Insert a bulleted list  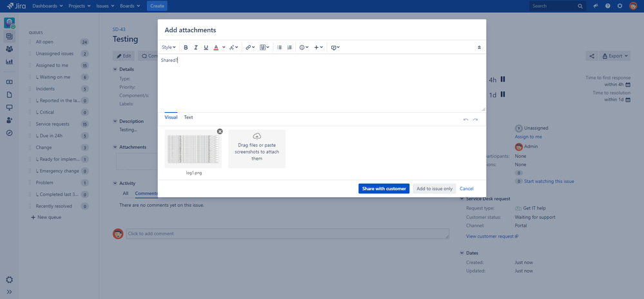pyautogui.click(x=280, y=47)
